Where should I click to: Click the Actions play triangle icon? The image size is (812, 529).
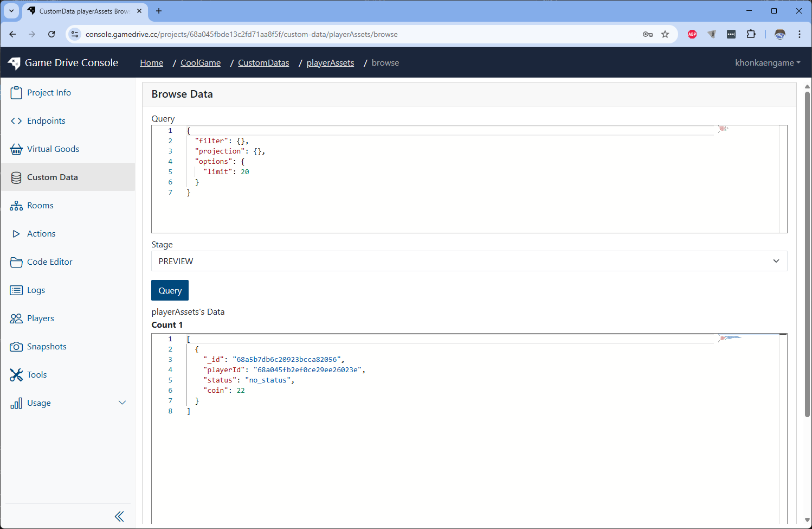coord(16,234)
